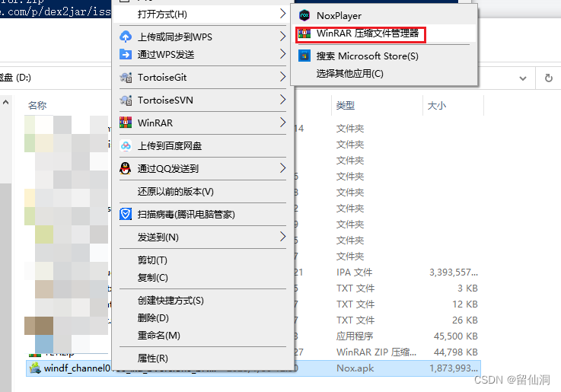This screenshot has height=392, width=561.
Task: Open the address bar history dropdown
Action: tap(523, 78)
